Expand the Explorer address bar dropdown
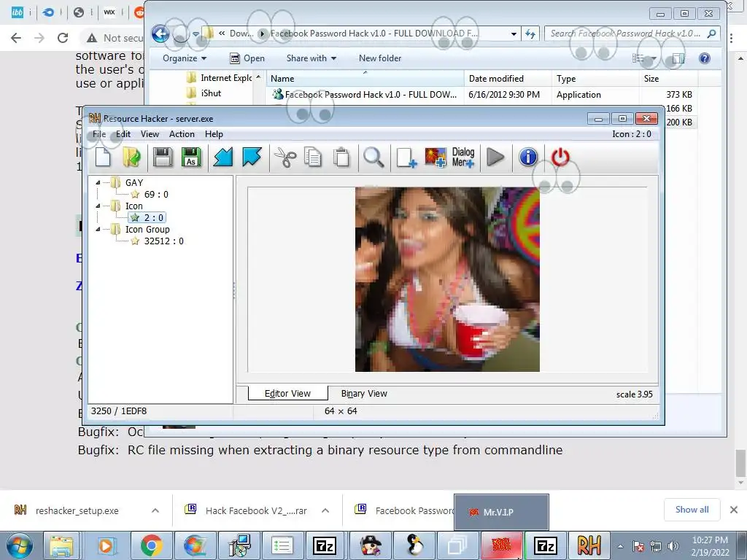The image size is (747, 560). [514, 34]
